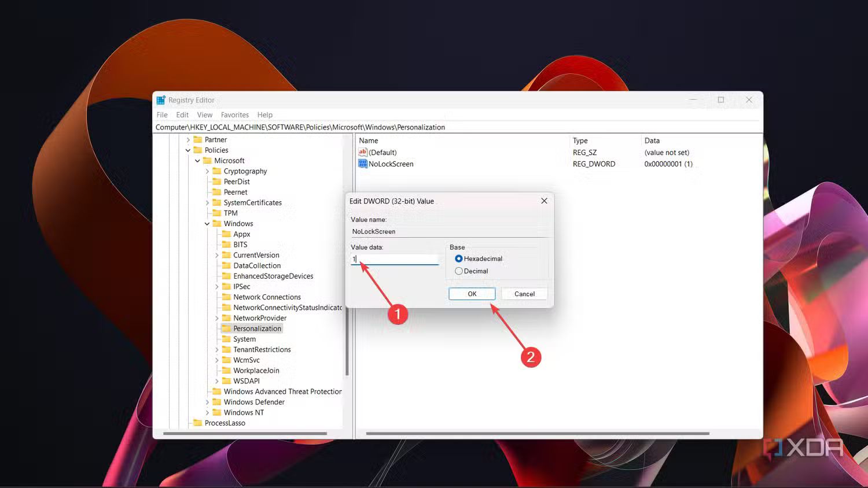The image size is (868, 488).
Task: Select the WorkplaceJoin folder icon
Action: pos(227,370)
